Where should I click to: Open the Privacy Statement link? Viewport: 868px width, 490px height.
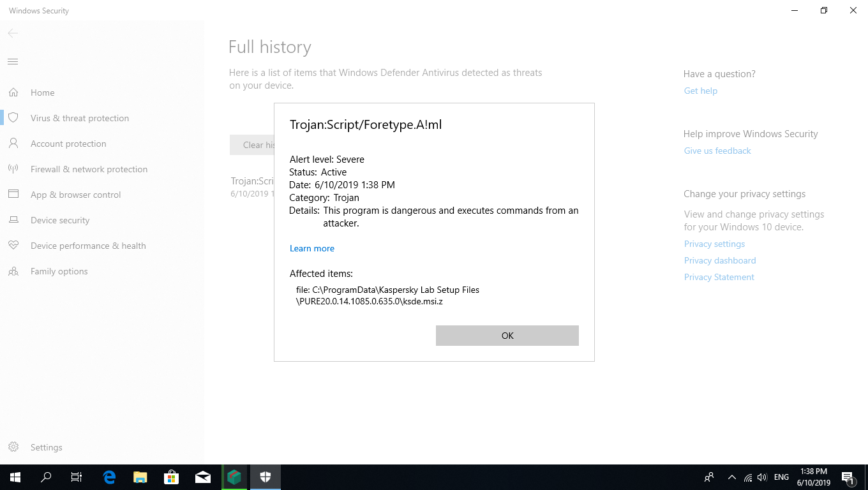tap(719, 277)
